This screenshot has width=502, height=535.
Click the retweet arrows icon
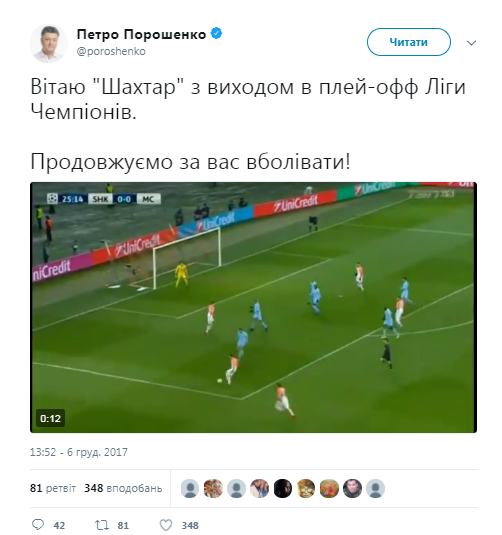pyautogui.click(x=102, y=525)
